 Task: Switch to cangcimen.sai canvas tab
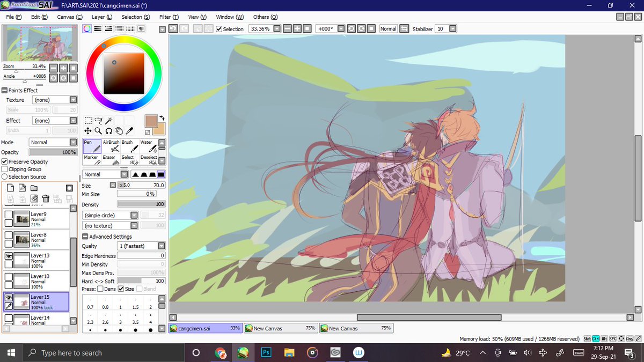(206, 328)
